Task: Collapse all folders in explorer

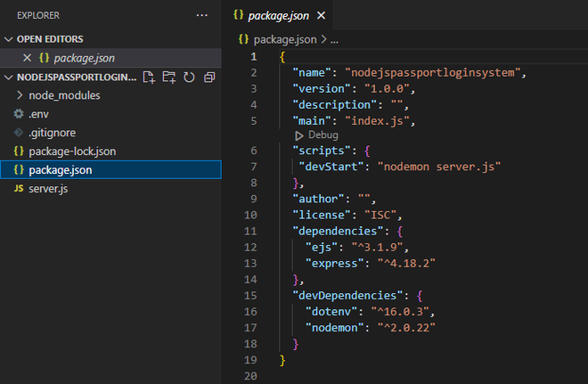Action: point(209,78)
